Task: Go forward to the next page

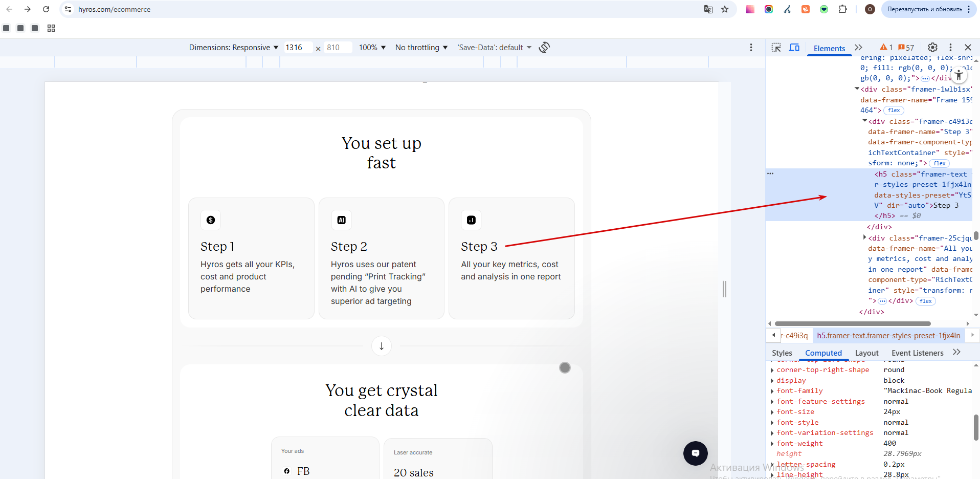Action: tap(28, 9)
